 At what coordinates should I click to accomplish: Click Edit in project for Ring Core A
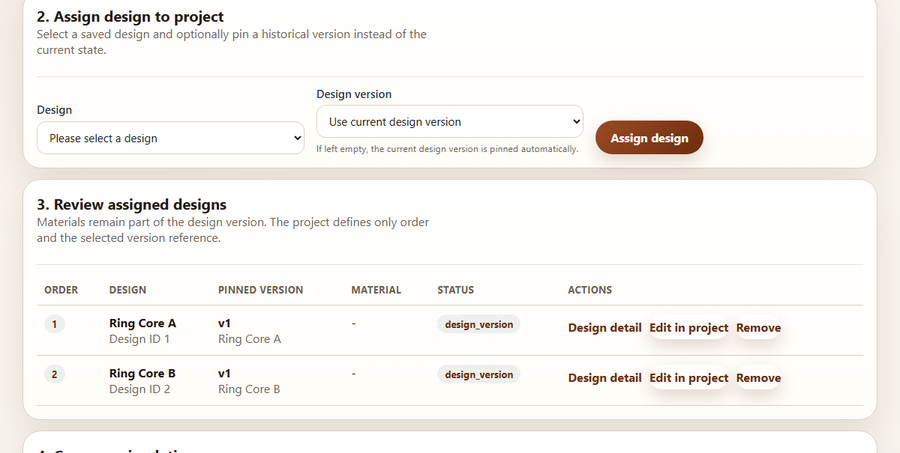(x=689, y=328)
